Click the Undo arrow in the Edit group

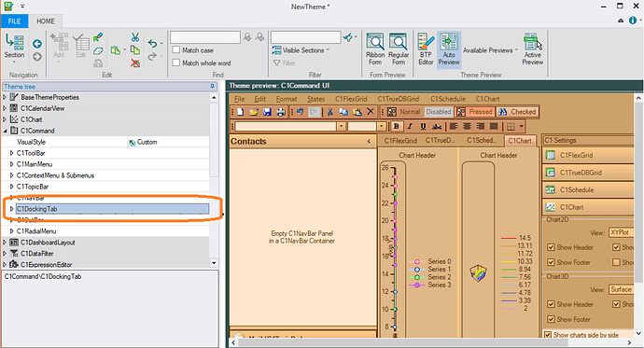point(152,43)
